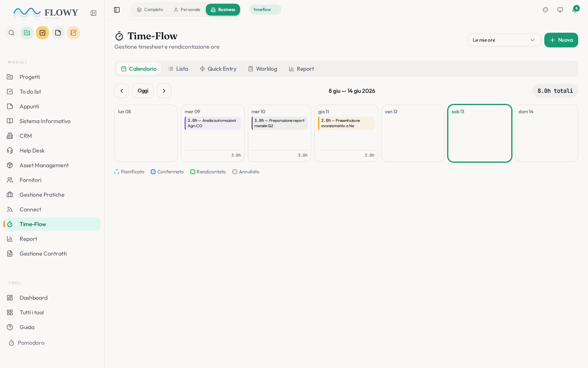Open the Le mie ore dropdown
Viewport: 588px width, 368px height.
(504, 40)
